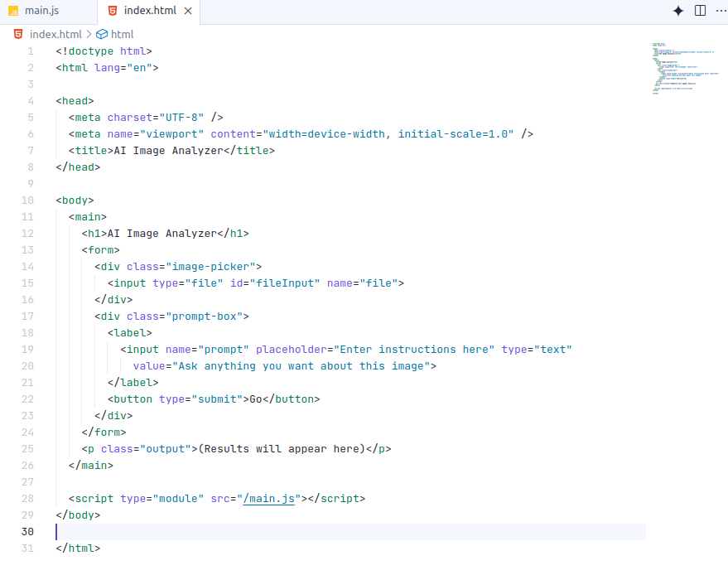This screenshot has width=728, height=575.
Task: Click line number 1 in the gutter
Action: [x=31, y=51]
